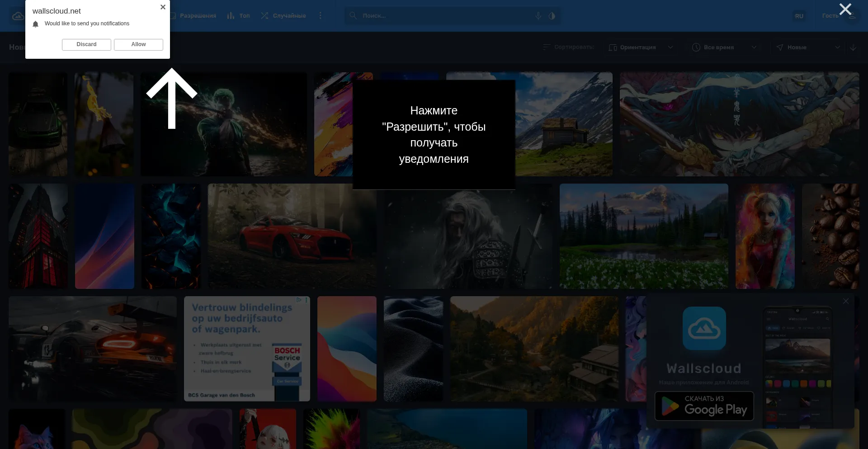
Task: Open the colorful waves macOS wallpaper
Action: (x=347, y=349)
